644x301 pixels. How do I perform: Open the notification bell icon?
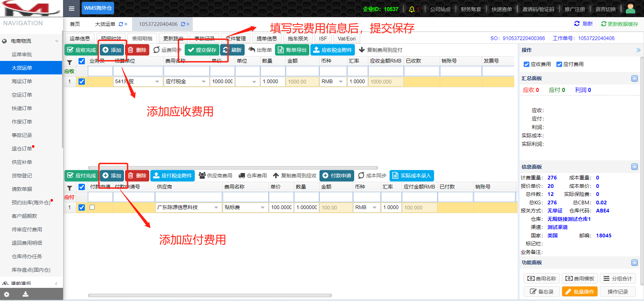[411, 9]
